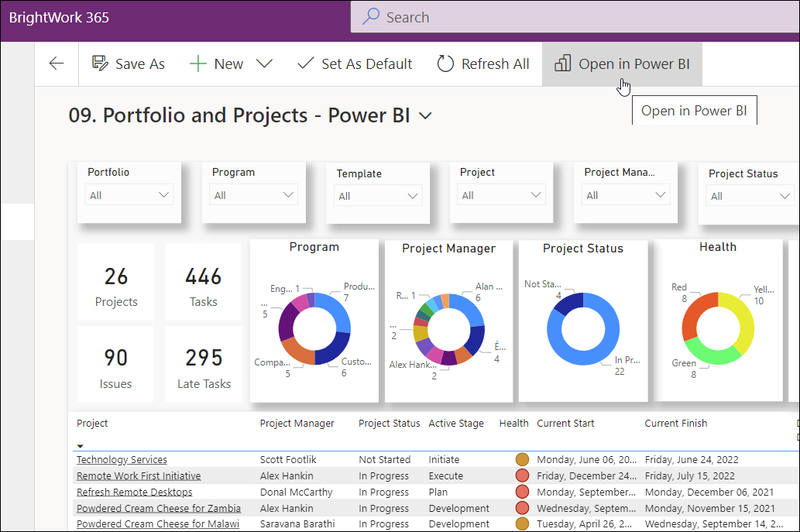800x532 pixels.
Task: Click the Project Manager donut chart title
Action: point(449,249)
